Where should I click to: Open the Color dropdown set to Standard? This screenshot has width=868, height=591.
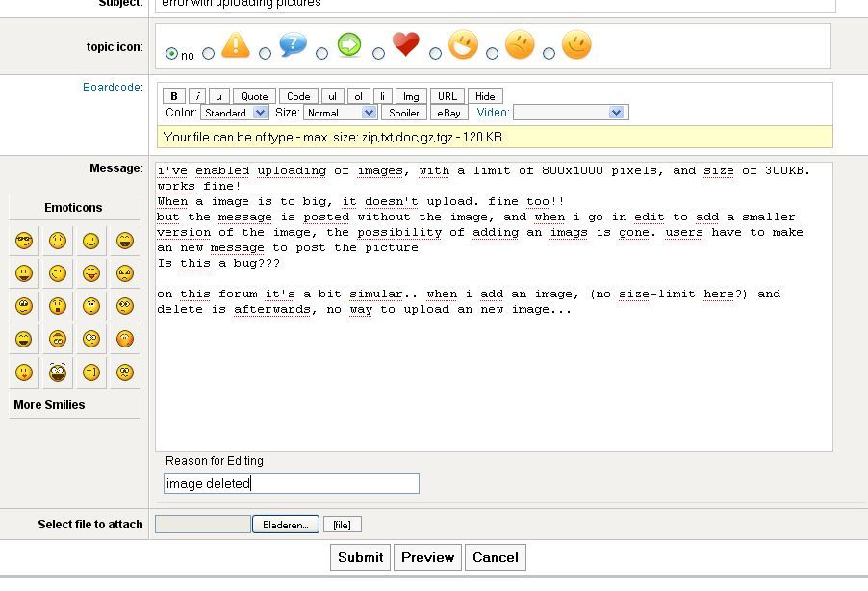pos(235,113)
